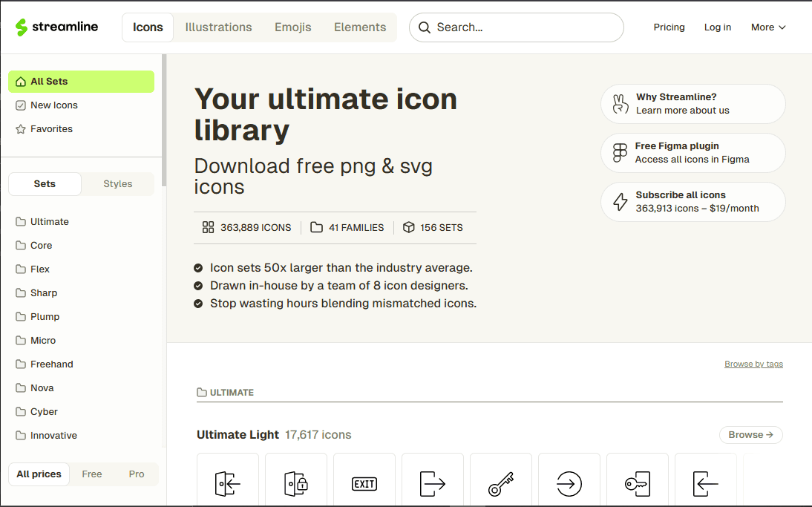812x507 pixels.
Task: Filter by Free price toggle
Action: point(91,474)
